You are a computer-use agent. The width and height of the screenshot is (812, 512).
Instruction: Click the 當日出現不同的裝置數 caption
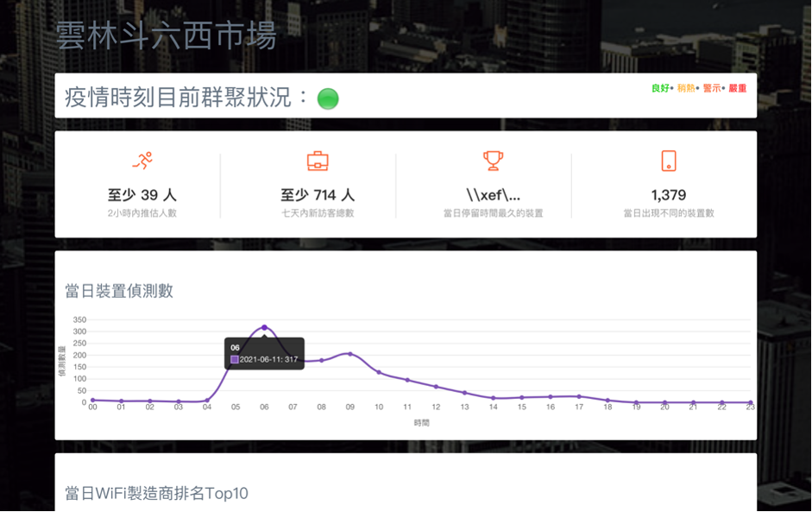[669, 213]
